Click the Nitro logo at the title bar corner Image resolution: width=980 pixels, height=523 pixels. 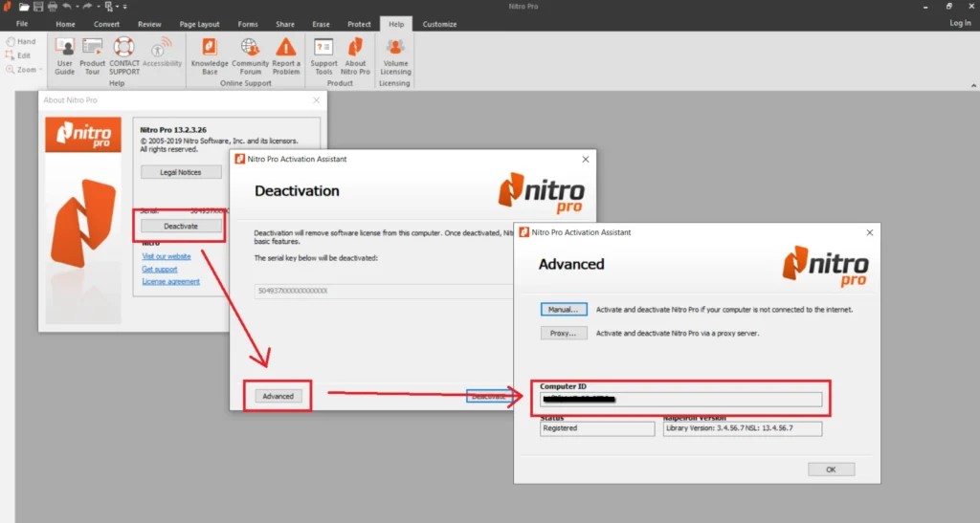[7, 7]
